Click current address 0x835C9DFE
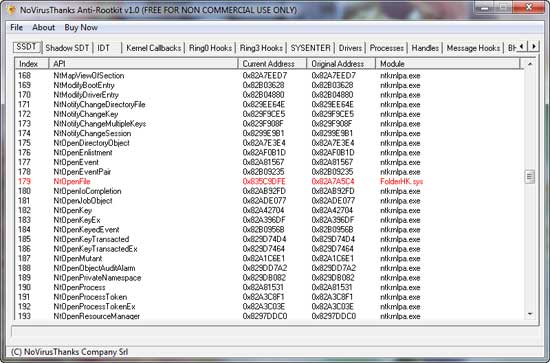 [x=264, y=181]
